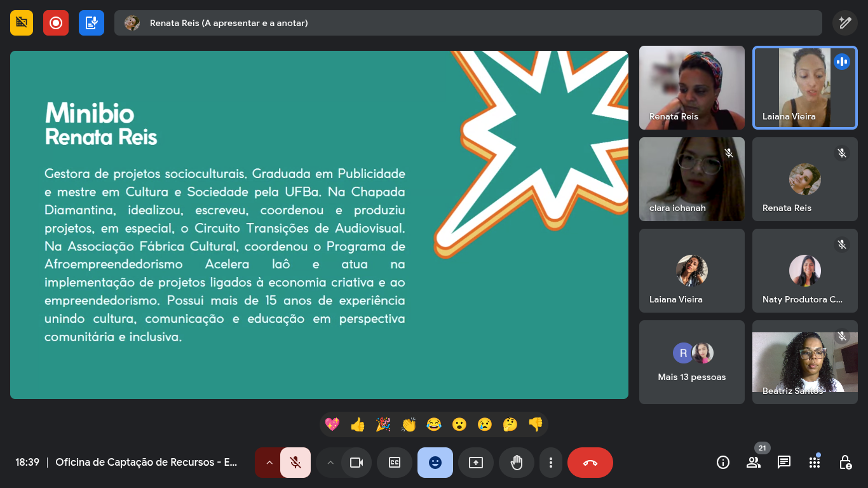Select the Beatriz Santos video tile
Screen dimensions: 868x488
[805, 362]
